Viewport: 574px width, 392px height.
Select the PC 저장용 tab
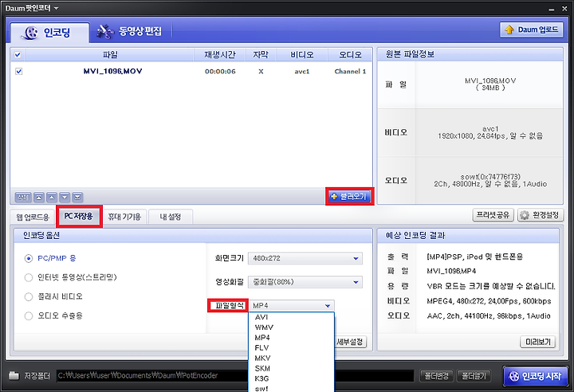pos(79,216)
